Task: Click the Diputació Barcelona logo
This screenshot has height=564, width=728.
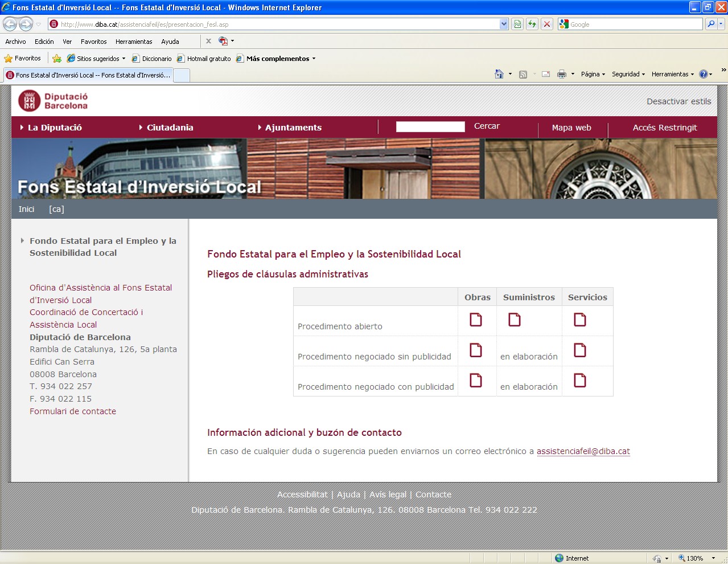Action: coord(53,101)
